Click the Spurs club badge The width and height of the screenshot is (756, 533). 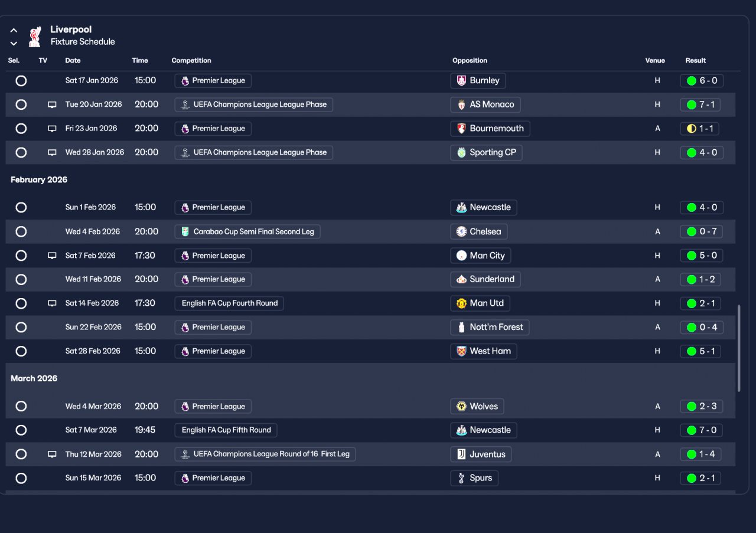click(x=462, y=478)
